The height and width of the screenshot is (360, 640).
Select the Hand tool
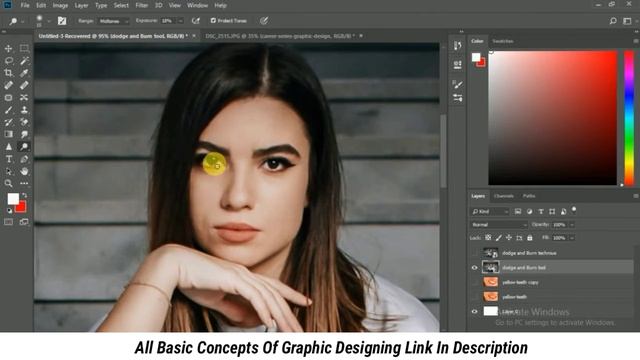click(24, 171)
